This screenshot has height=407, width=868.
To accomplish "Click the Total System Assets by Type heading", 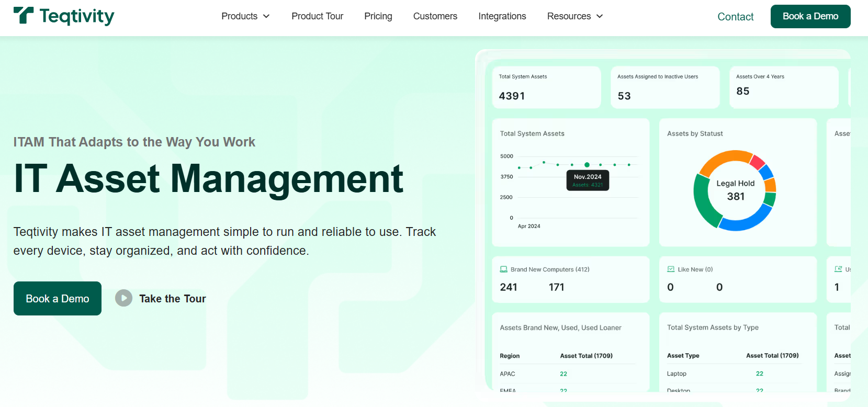I will (x=713, y=327).
